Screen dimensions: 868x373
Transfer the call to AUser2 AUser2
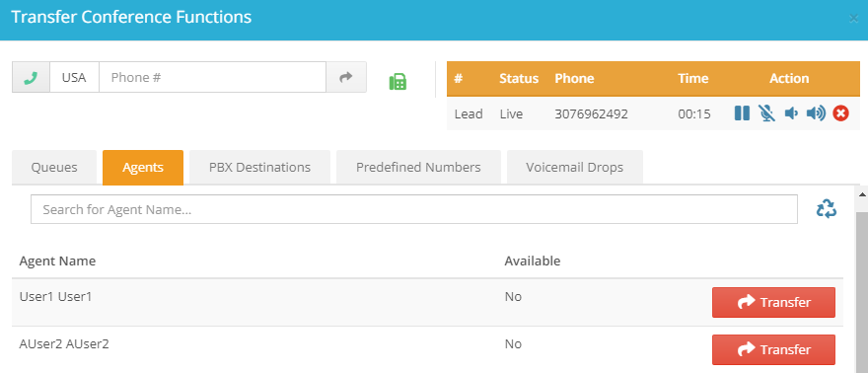coord(773,349)
